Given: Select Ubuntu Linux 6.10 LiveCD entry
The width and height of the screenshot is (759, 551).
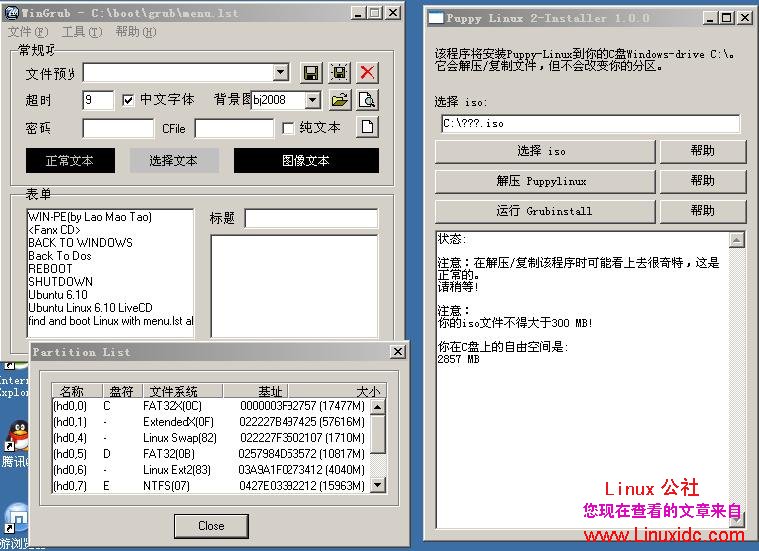Looking at the screenshot, I should point(110,308).
